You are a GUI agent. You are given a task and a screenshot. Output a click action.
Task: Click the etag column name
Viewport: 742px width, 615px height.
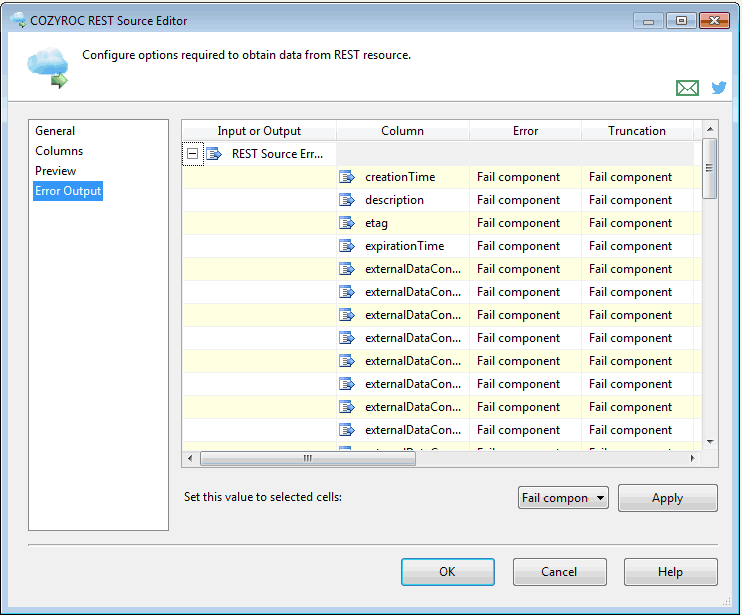coord(376,223)
